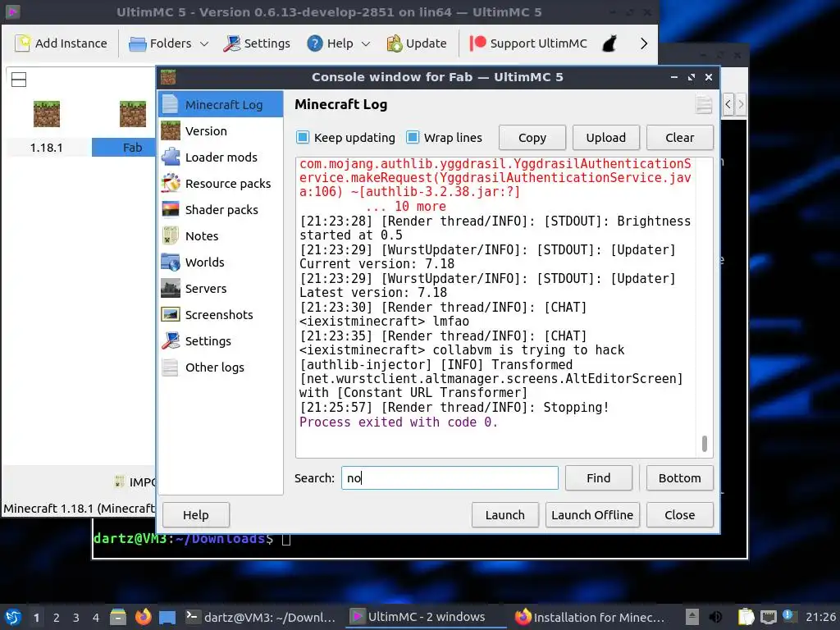
Task: Clear the Minecraft log
Action: click(680, 138)
